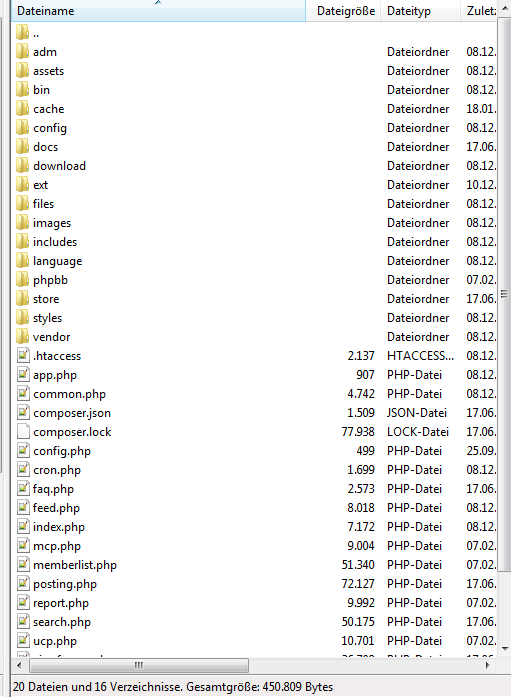Click the vertical scrollbar thumb
The width and height of the screenshot is (511, 697).
505,293
